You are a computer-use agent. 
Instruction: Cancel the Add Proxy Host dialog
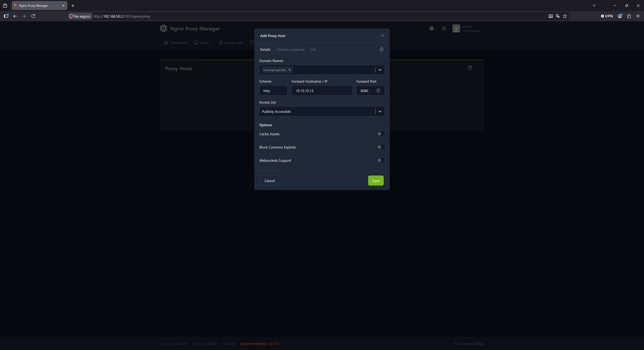(x=270, y=181)
